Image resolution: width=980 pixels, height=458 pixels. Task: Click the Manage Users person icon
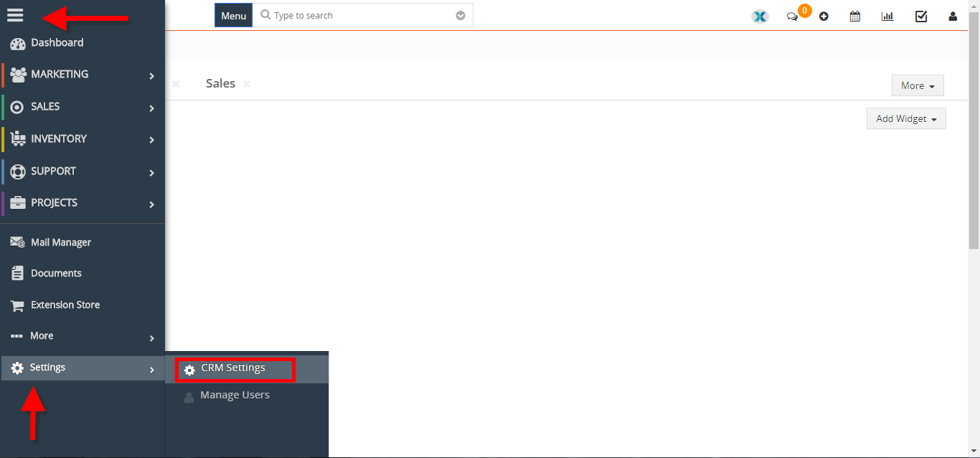pyautogui.click(x=189, y=397)
